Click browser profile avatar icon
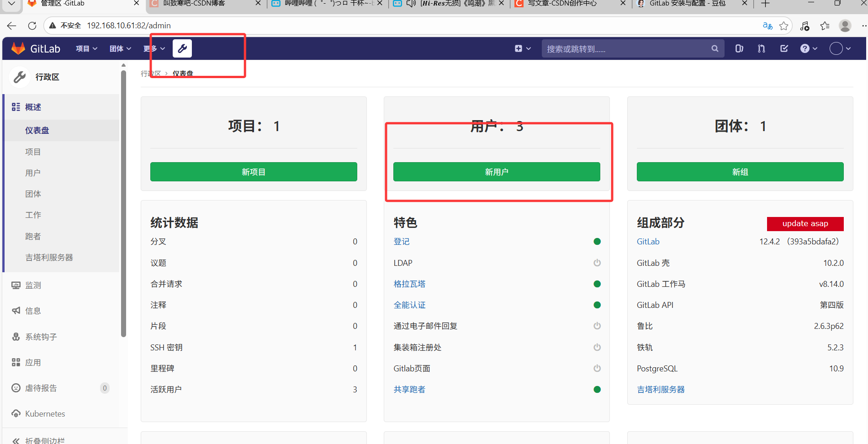This screenshot has height=444, width=868. coord(845,26)
